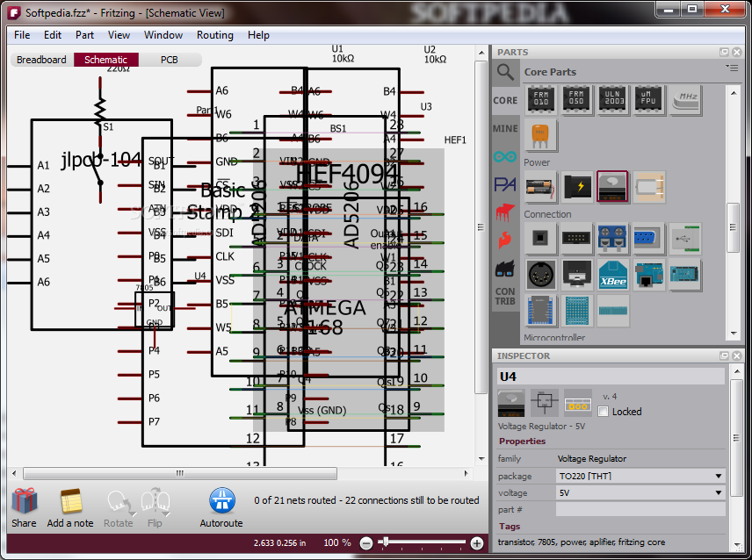Screen dimensions: 752x560
Task: Select the USB connector part
Action: (x=685, y=238)
